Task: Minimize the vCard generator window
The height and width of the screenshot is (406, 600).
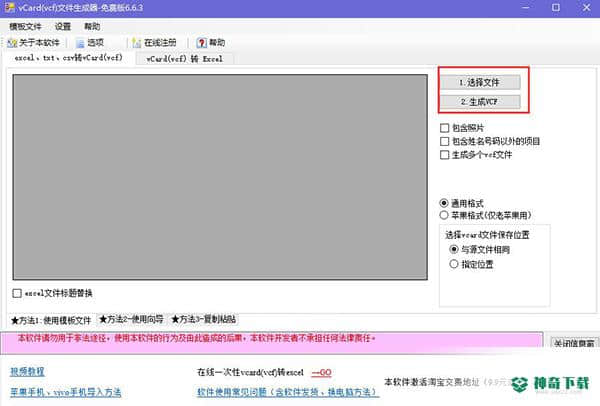Action: 526,7
